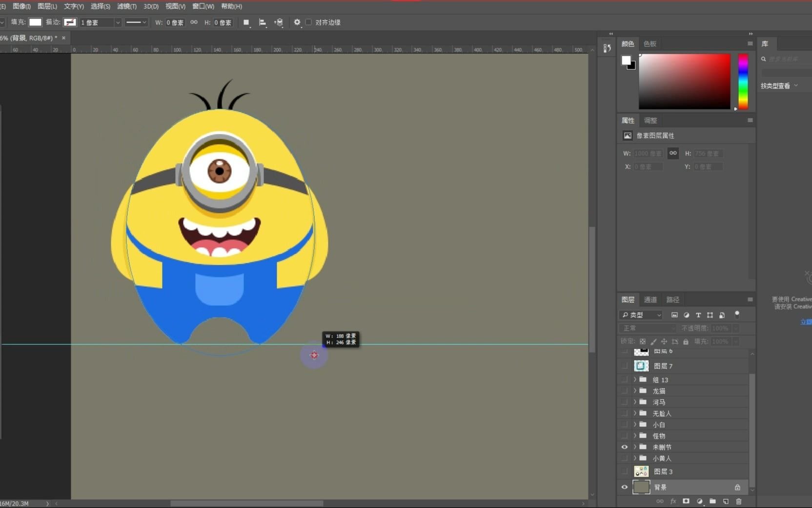
Task: Open layer filter 类型 dropdown
Action: (x=641, y=315)
